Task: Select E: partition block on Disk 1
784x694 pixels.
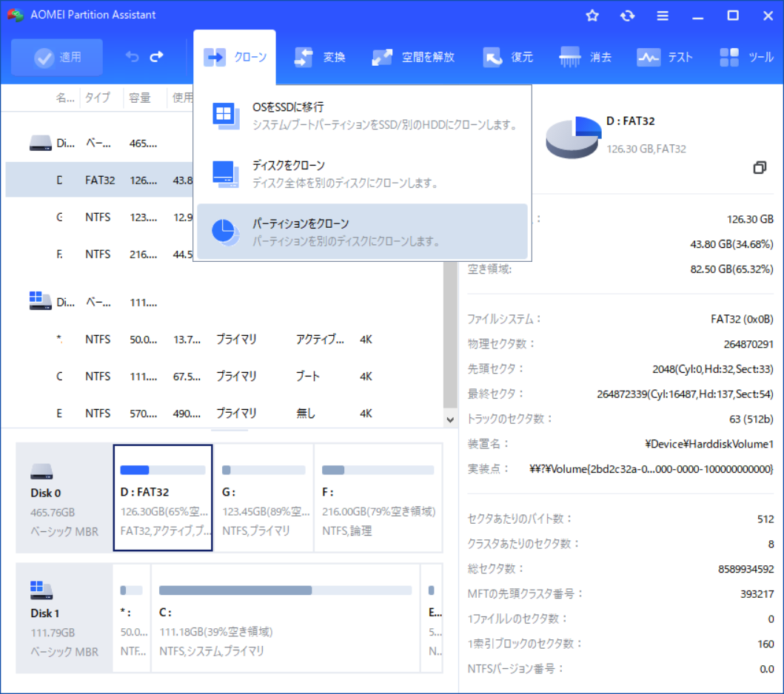Action: point(432,618)
